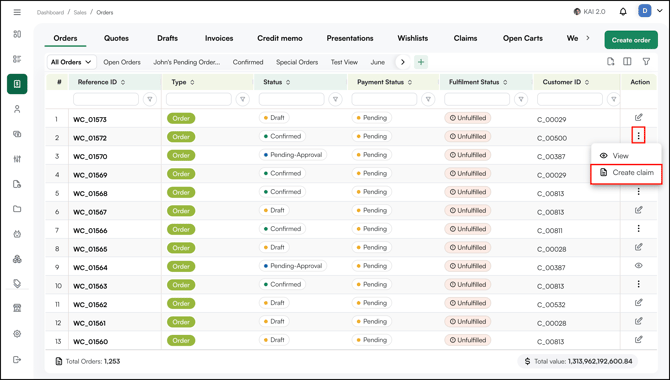Click the edit icon for WC_01573

638,117
